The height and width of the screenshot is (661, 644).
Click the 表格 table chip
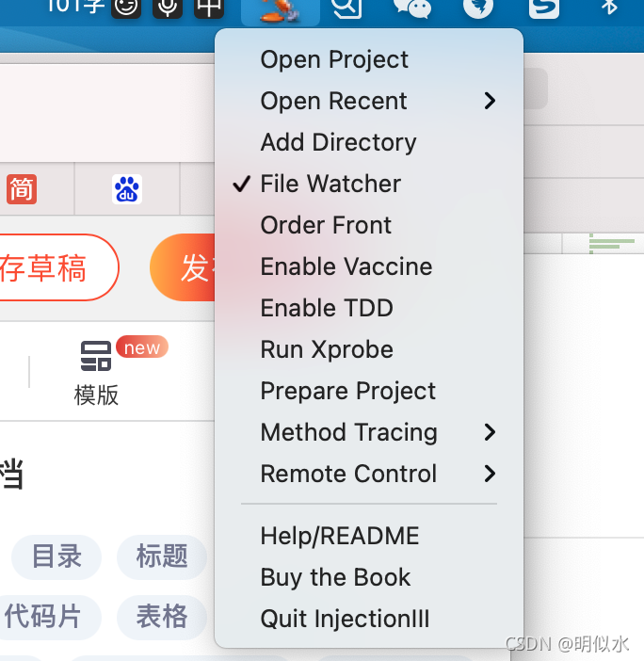click(162, 617)
